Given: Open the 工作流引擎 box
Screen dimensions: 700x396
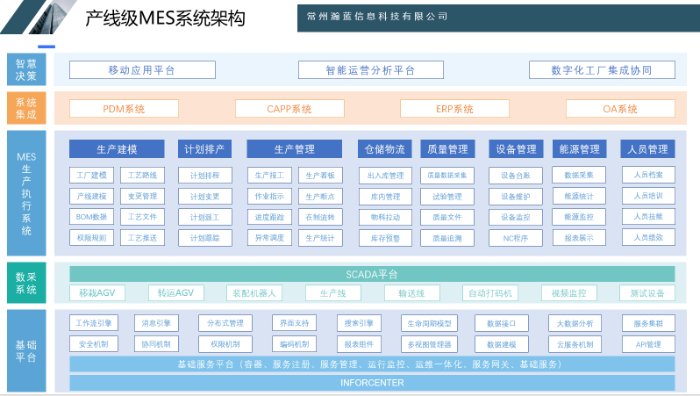Looking at the screenshot, I should coord(94,323).
